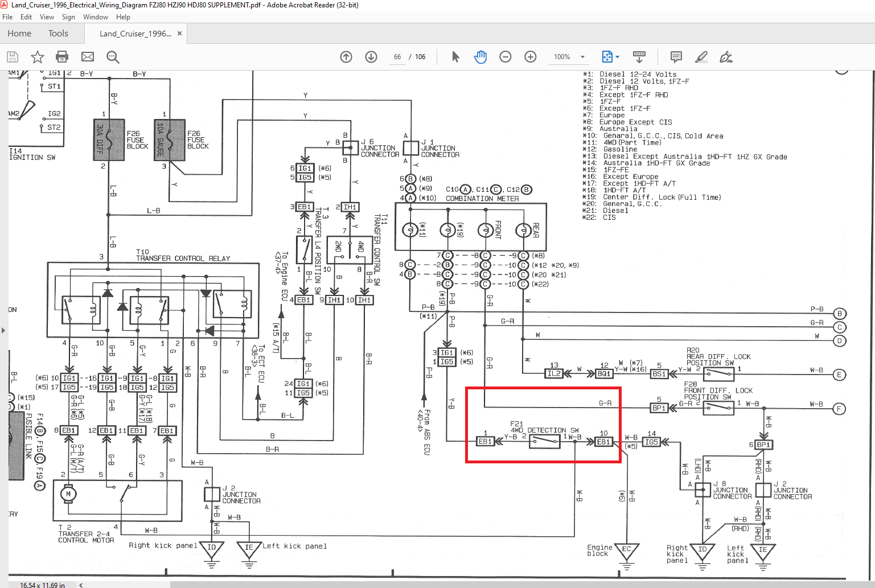Open the Find text magnifier tool
Viewport: 875px width, 588px height.
point(113,57)
